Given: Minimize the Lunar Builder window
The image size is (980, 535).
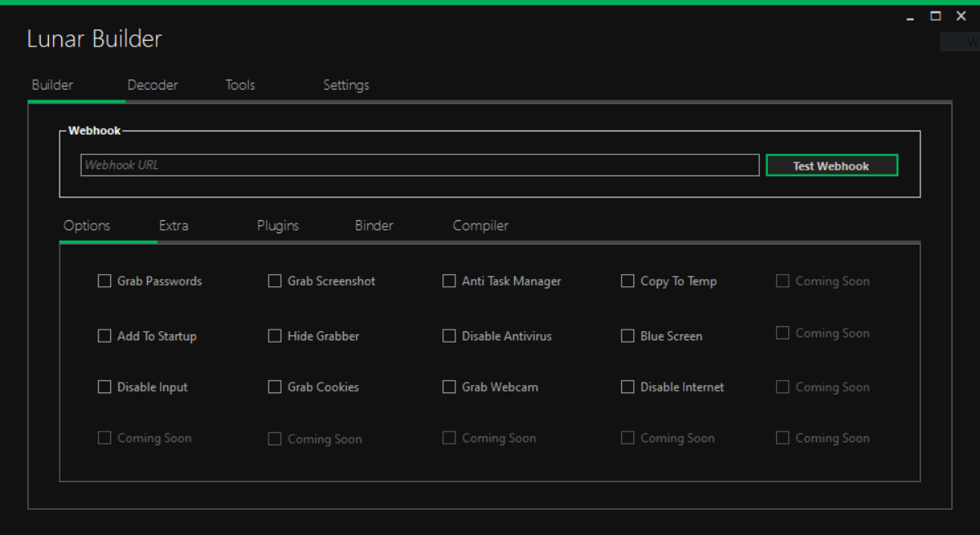Looking at the screenshot, I should click(x=911, y=17).
